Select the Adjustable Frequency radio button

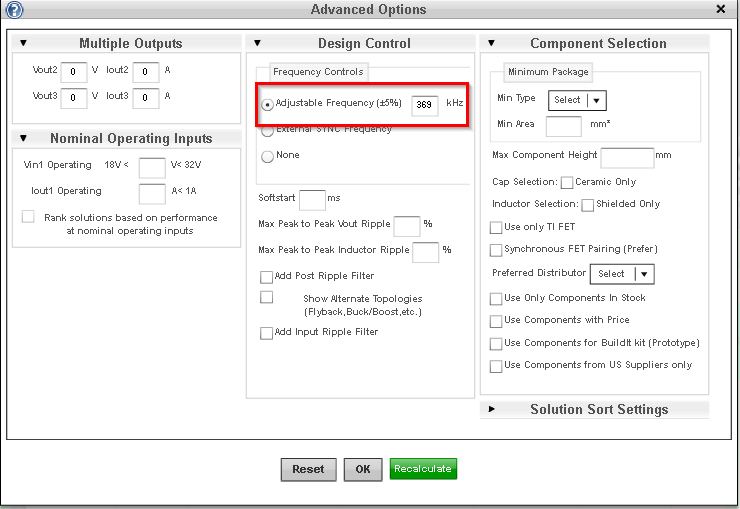pos(267,105)
